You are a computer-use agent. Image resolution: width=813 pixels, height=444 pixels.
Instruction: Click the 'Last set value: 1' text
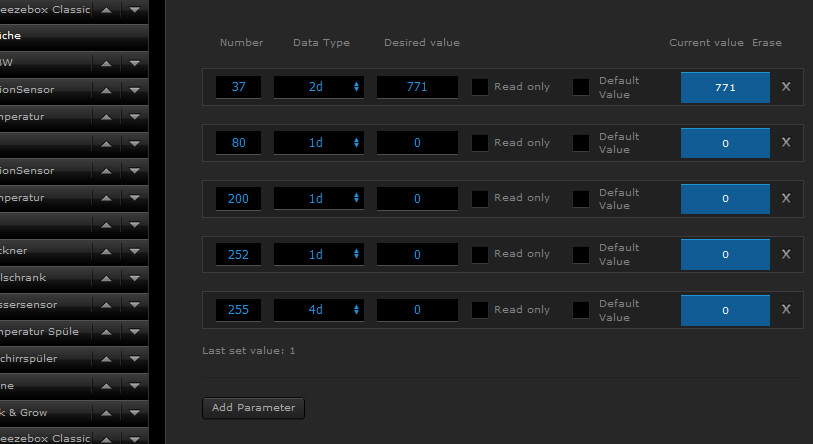(248, 351)
